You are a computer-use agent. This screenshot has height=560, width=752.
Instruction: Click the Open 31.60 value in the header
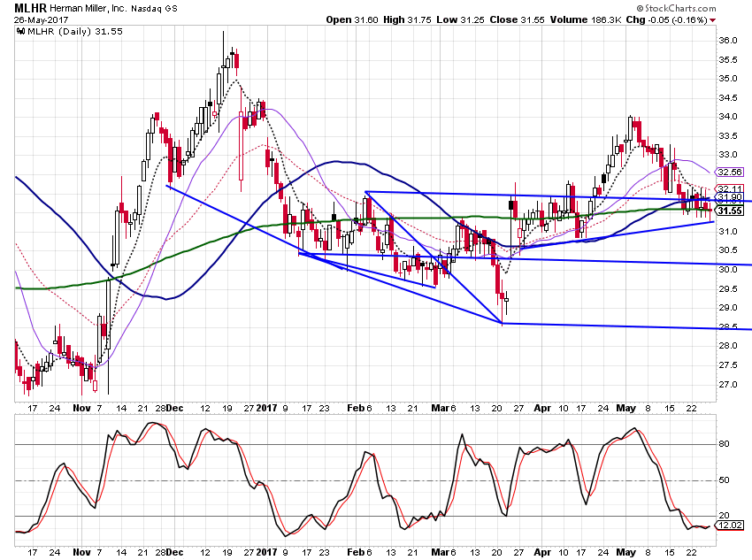[x=352, y=19]
